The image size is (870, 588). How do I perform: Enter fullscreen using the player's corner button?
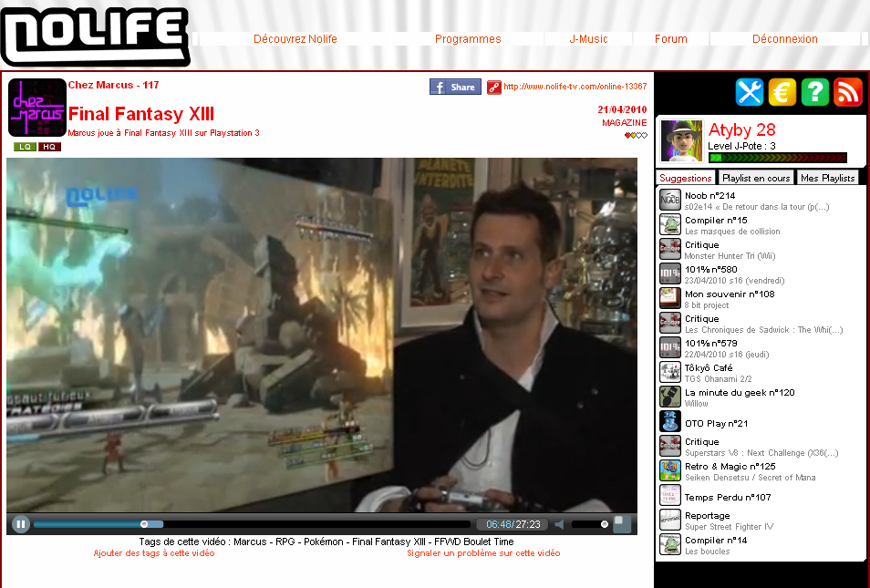[621, 523]
